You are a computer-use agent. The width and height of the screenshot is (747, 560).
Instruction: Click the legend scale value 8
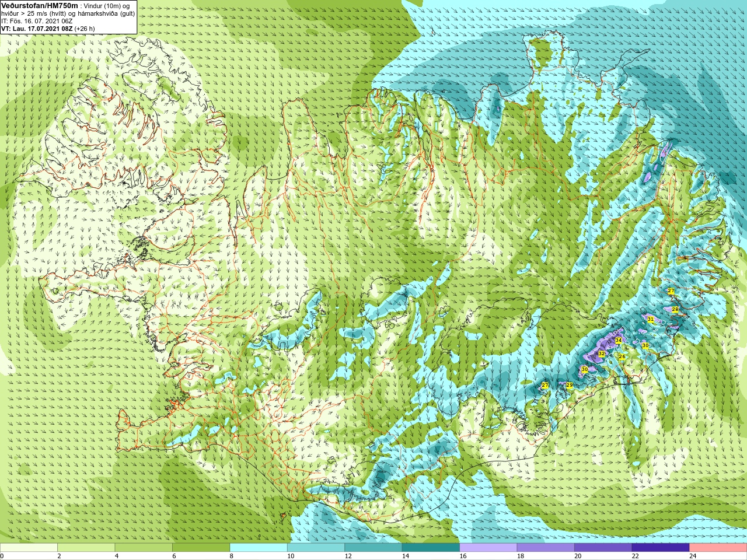tap(232, 556)
